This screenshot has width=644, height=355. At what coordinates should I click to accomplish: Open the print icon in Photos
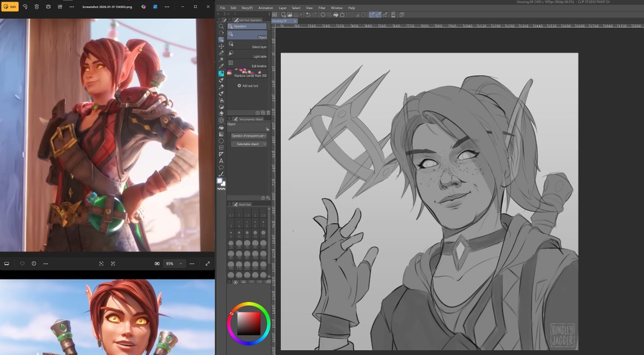[48, 6]
